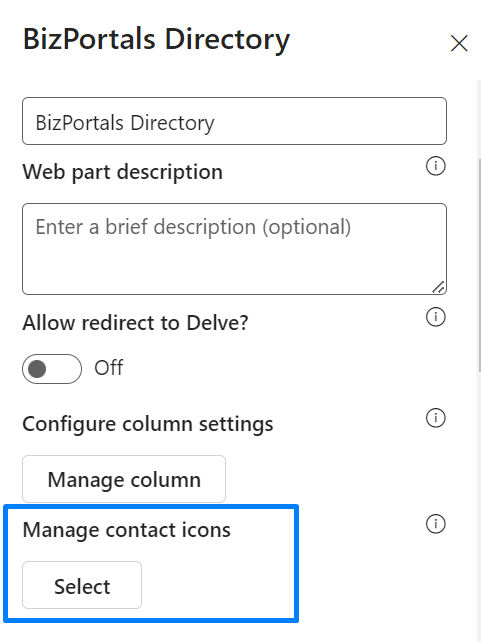Open info tooltip for Allow redirect to Delve
The height and width of the screenshot is (642, 481).
[x=436, y=317]
